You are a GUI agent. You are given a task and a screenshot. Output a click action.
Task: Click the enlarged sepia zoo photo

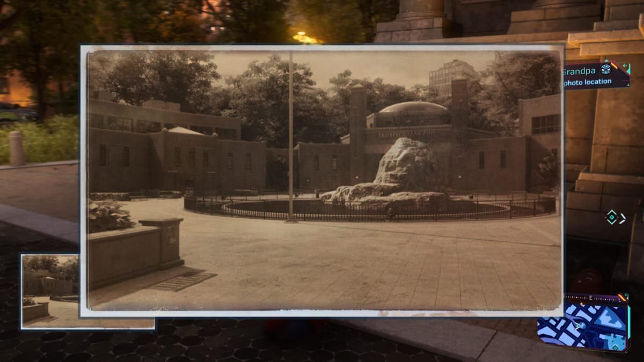pos(322,181)
